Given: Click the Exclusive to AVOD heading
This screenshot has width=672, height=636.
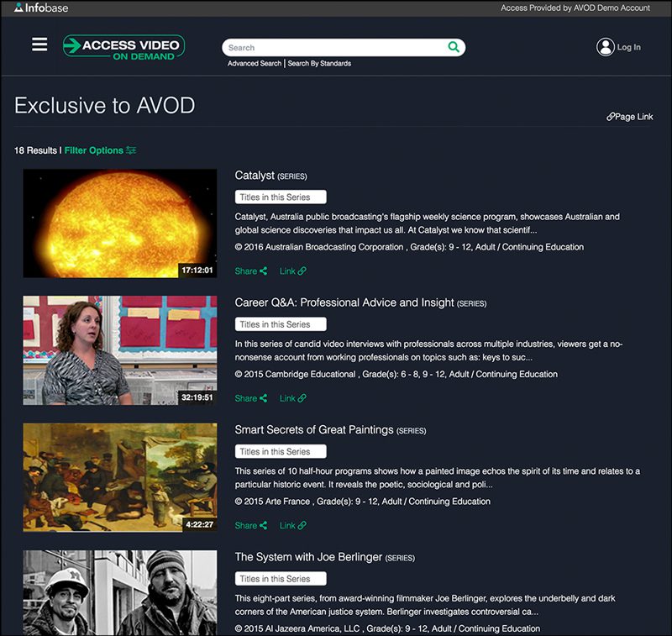Looking at the screenshot, I should [x=104, y=105].
